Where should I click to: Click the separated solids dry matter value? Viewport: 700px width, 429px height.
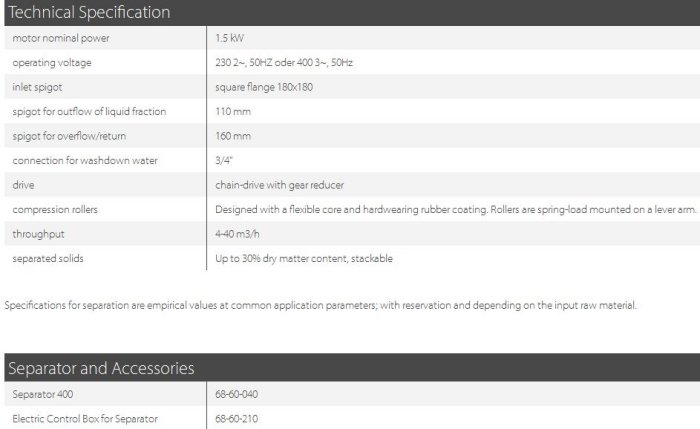pyautogui.click(x=304, y=259)
